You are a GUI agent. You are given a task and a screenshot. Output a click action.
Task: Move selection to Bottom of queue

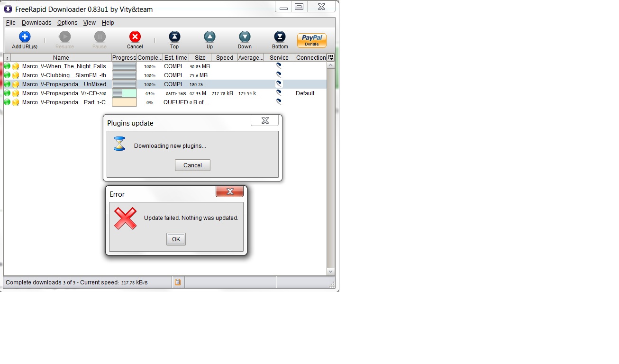280,37
